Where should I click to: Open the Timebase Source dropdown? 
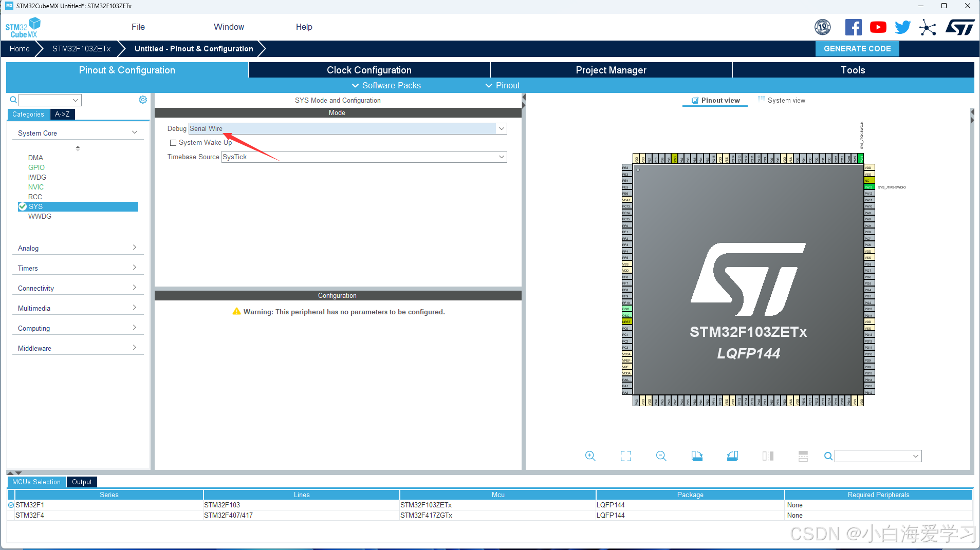(364, 157)
